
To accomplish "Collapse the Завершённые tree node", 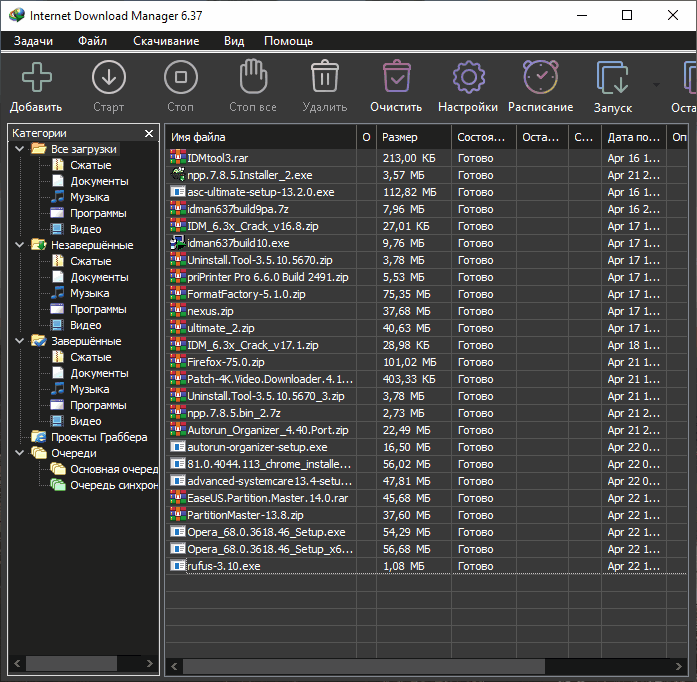I will pyautogui.click(x=20, y=341).
